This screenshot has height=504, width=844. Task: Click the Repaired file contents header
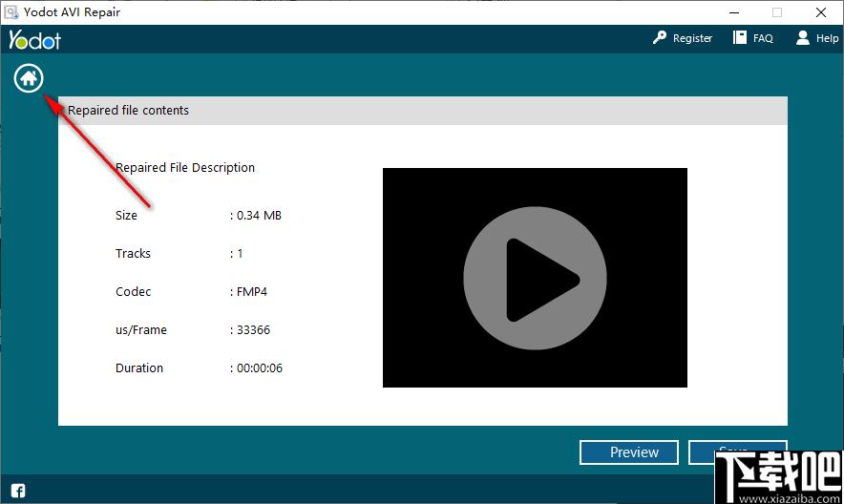pyautogui.click(x=423, y=111)
